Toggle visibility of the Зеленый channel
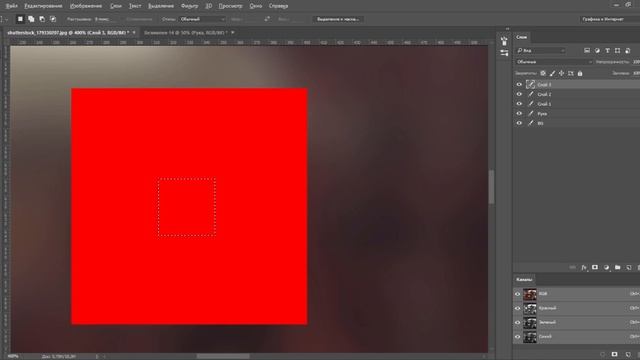Image resolution: width=640 pixels, height=360 pixels. click(x=518, y=322)
